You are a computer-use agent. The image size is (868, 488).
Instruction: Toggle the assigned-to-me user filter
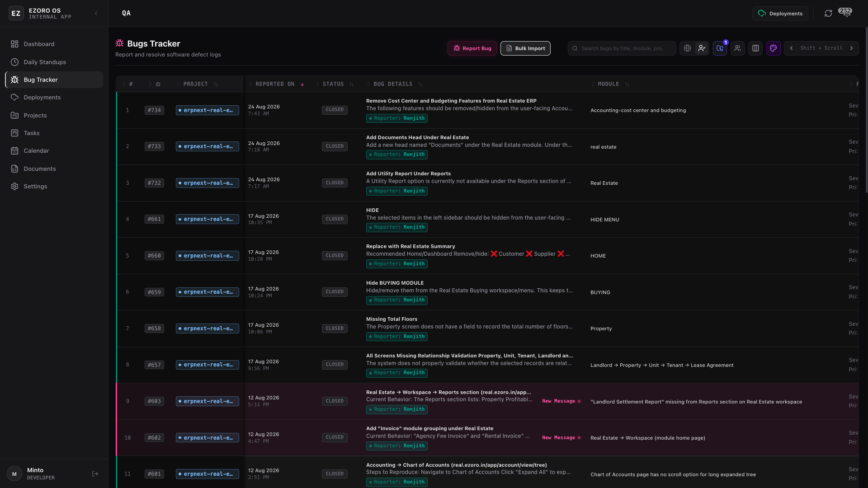tap(702, 48)
